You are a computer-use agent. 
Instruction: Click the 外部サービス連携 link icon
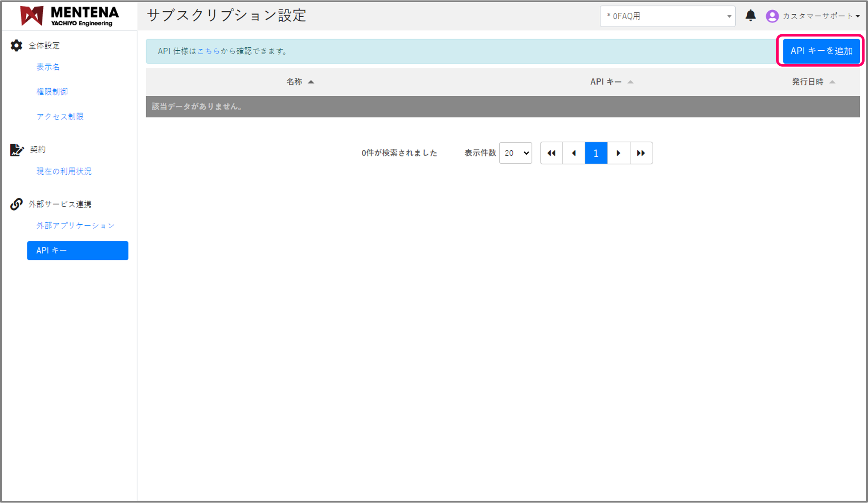point(16,204)
